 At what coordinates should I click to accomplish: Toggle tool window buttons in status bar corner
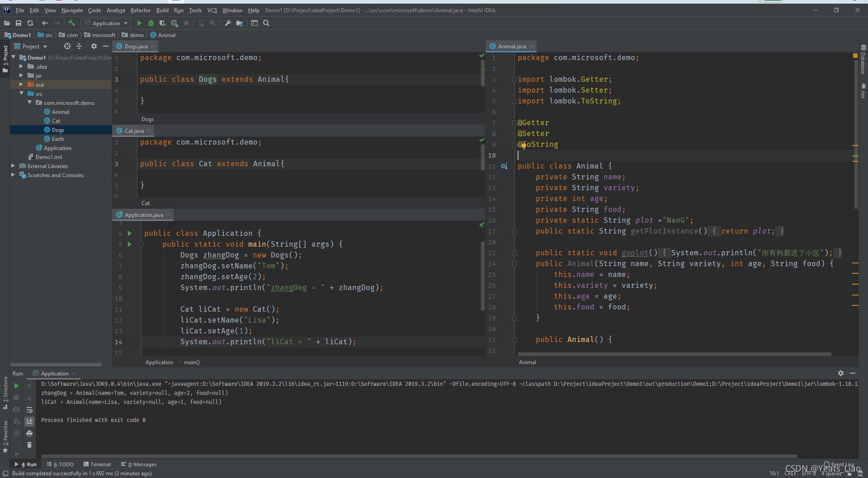click(5, 473)
